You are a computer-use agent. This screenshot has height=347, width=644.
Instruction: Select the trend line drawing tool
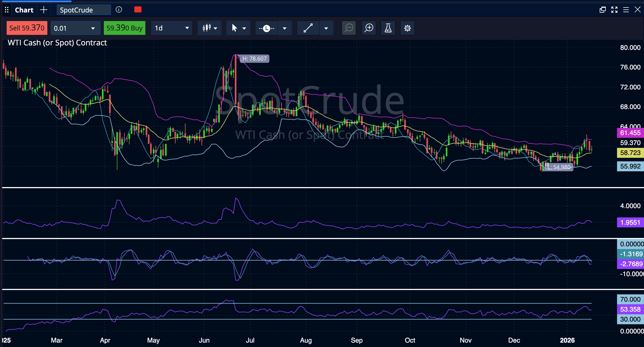pyautogui.click(x=308, y=28)
